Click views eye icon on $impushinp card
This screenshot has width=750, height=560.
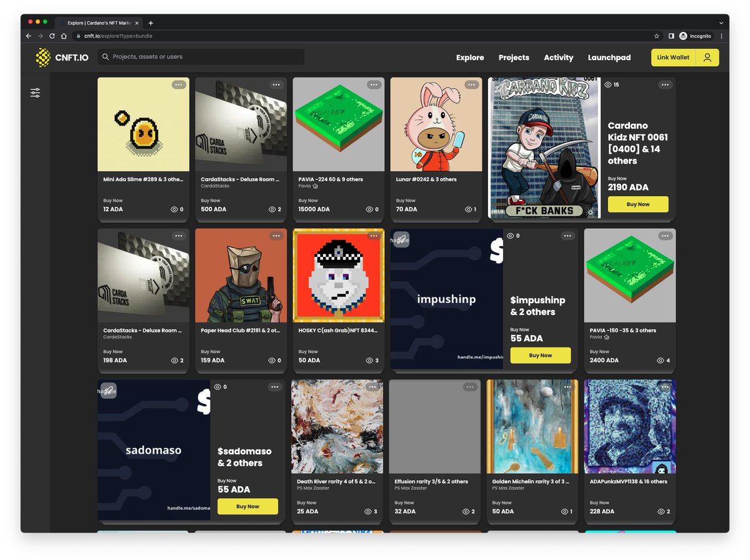(x=510, y=236)
